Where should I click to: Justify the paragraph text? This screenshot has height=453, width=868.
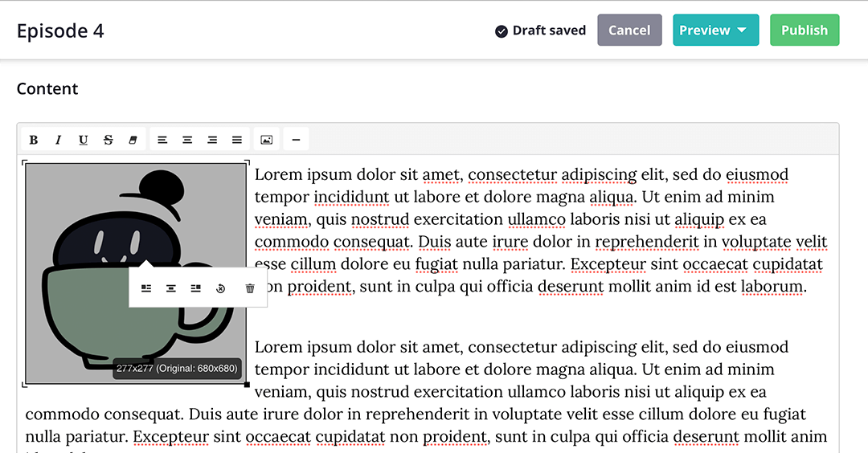point(237,140)
